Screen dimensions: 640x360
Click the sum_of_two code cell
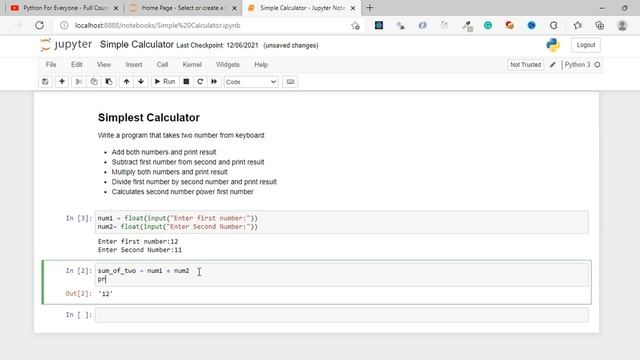[342, 275]
